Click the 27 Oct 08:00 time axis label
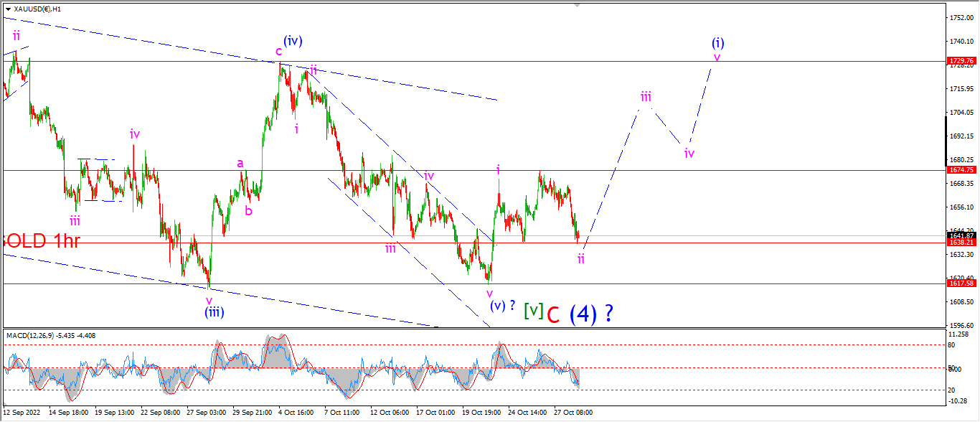Screen dimensions: 980x422 (574, 413)
